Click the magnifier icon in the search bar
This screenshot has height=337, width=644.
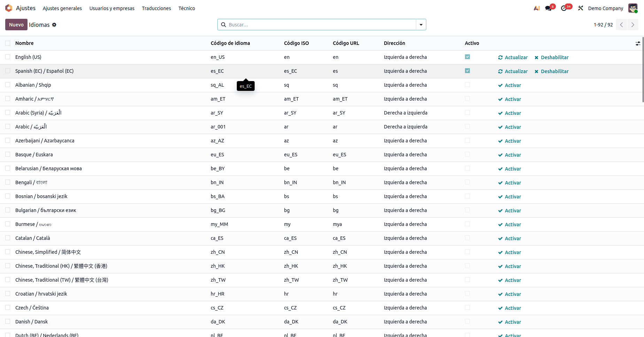tap(224, 24)
